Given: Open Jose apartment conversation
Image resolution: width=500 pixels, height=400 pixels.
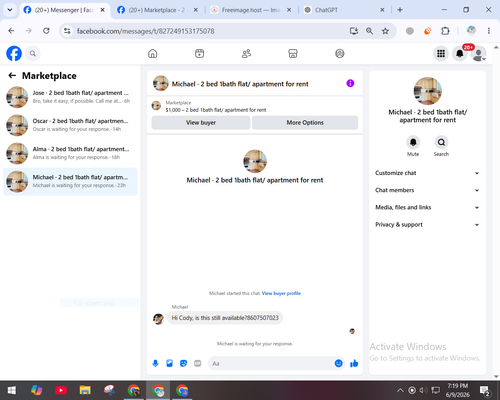Looking at the screenshot, I should click(x=70, y=97).
